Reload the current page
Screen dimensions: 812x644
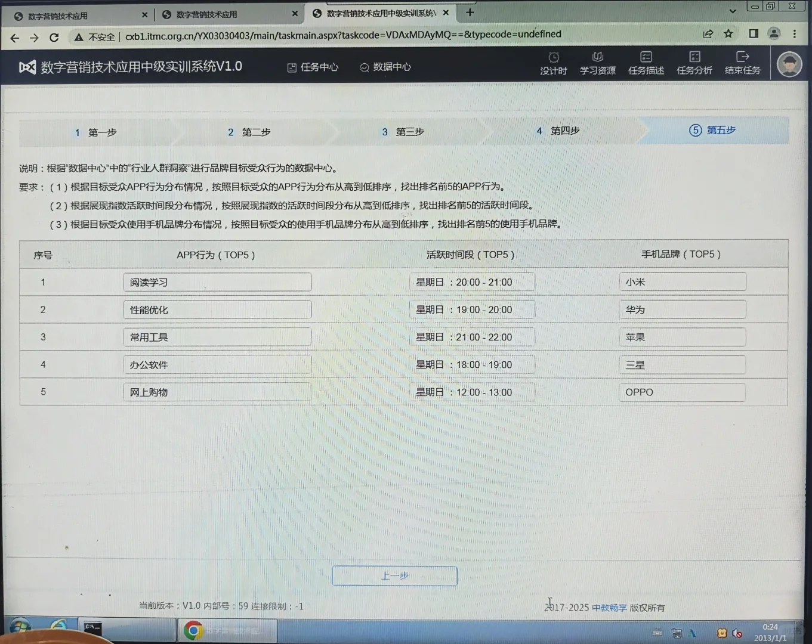(54, 38)
